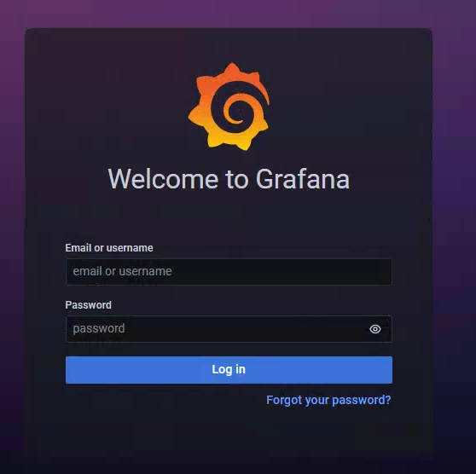Focus the password input field
This screenshot has width=476, height=474.
(229, 329)
